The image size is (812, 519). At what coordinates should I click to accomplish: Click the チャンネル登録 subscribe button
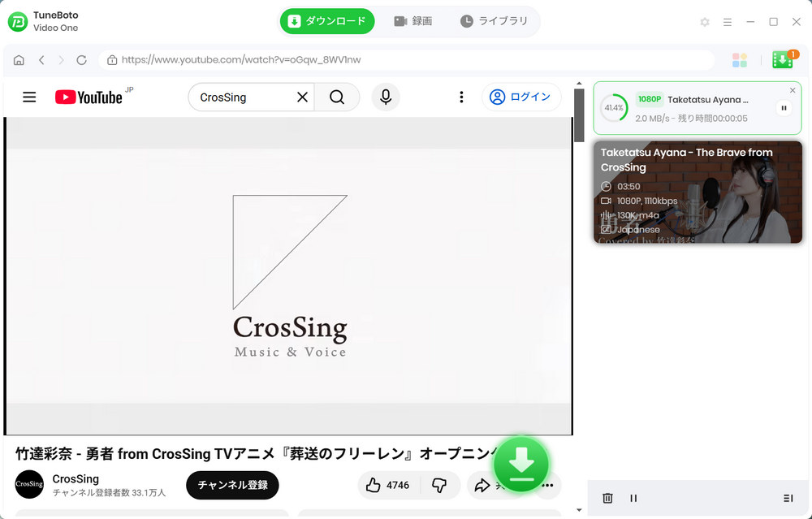[x=232, y=485]
